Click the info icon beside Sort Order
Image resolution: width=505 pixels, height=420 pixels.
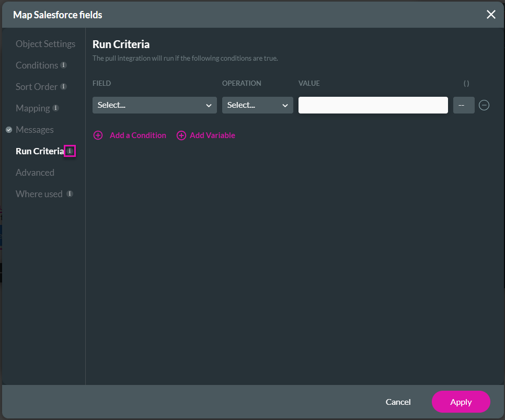tap(63, 86)
